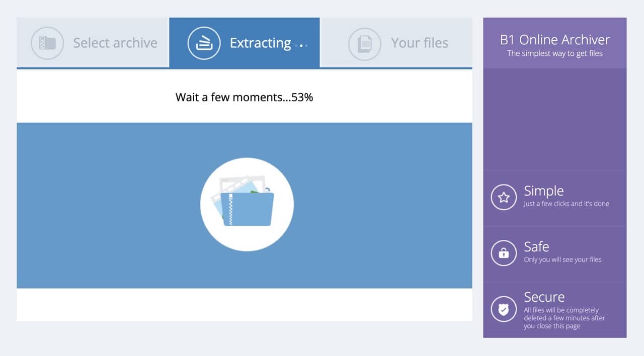Click the Secure shield icon
The width and height of the screenshot is (644, 356).
pyautogui.click(x=504, y=310)
